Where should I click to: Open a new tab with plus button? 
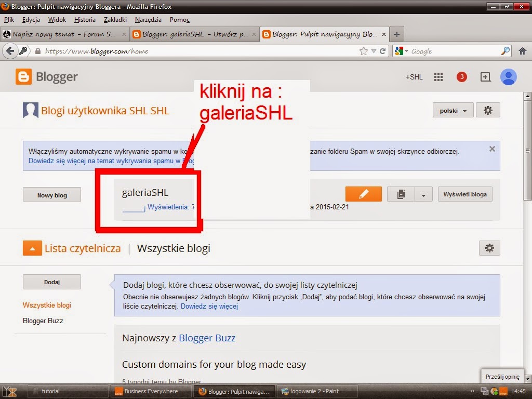click(x=396, y=34)
